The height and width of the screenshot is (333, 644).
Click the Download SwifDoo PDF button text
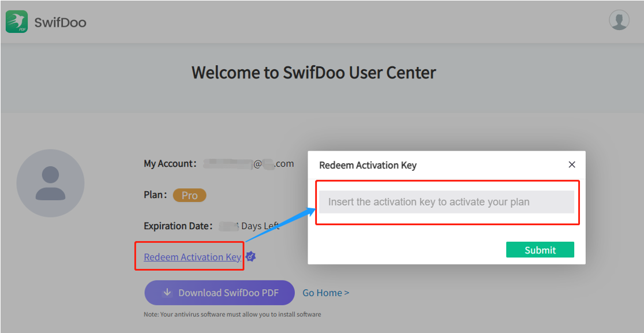tap(229, 293)
